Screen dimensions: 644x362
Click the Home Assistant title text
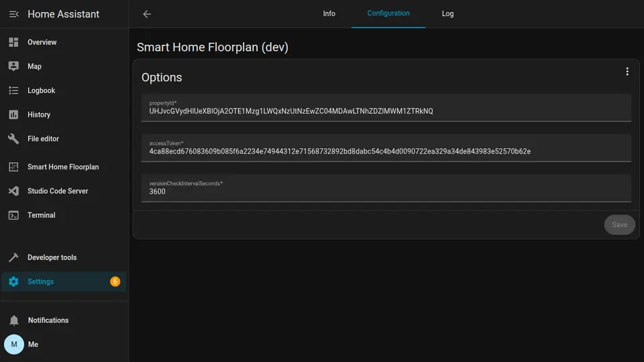click(63, 14)
